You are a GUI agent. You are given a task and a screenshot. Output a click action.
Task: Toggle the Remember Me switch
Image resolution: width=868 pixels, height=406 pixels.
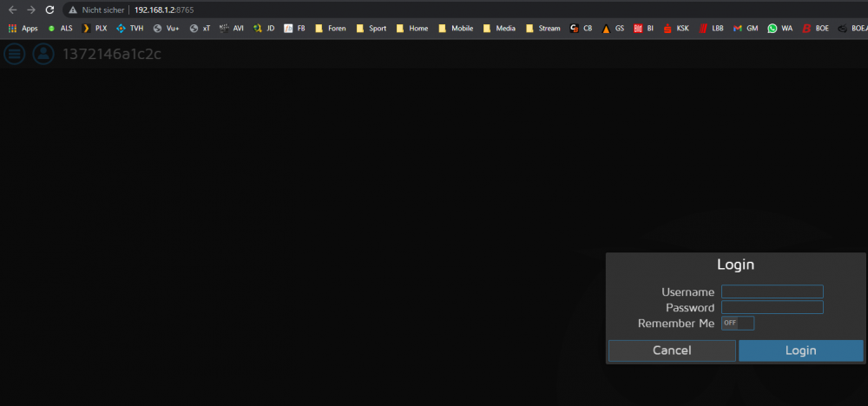coord(738,323)
